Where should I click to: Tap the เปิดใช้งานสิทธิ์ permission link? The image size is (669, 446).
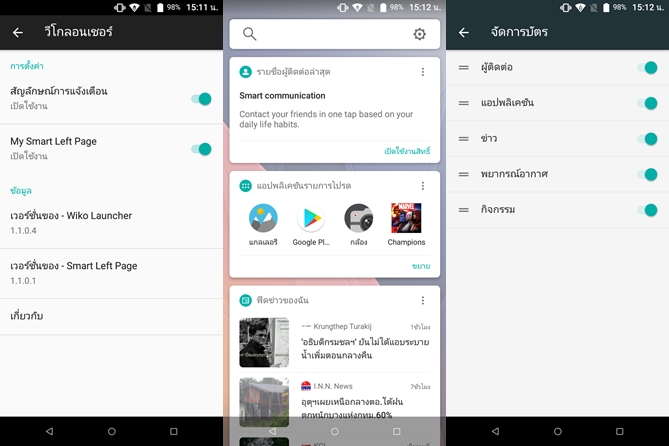tap(406, 151)
